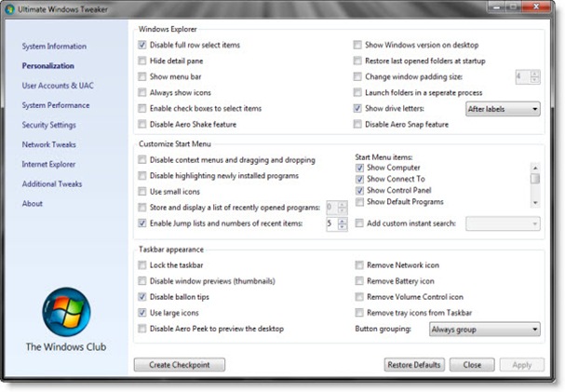
Task: Check Remove Network icon
Action: click(x=359, y=265)
